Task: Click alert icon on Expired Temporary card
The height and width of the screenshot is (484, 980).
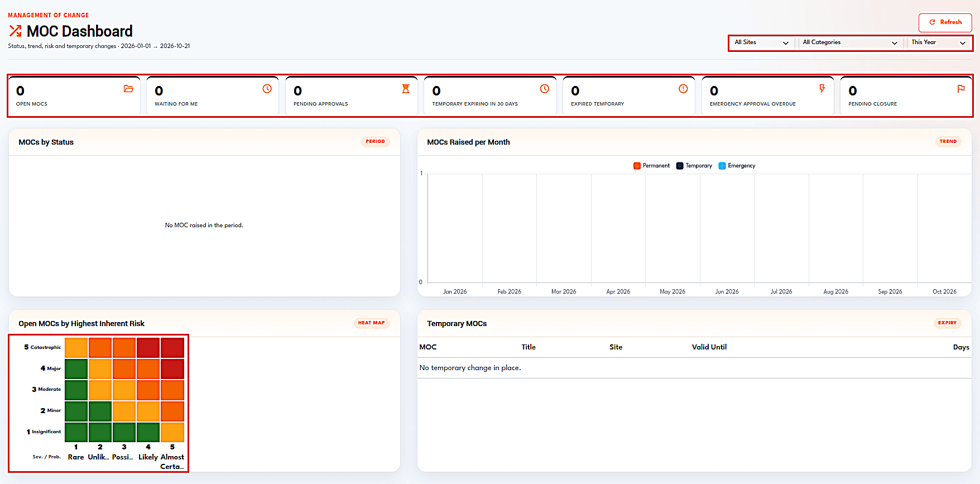Action: tap(683, 89)
